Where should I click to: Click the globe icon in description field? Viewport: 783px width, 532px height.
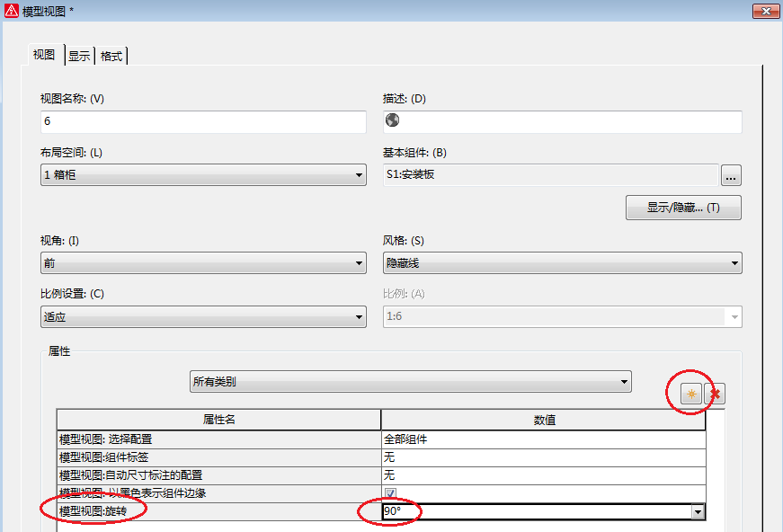pos(392,120)
